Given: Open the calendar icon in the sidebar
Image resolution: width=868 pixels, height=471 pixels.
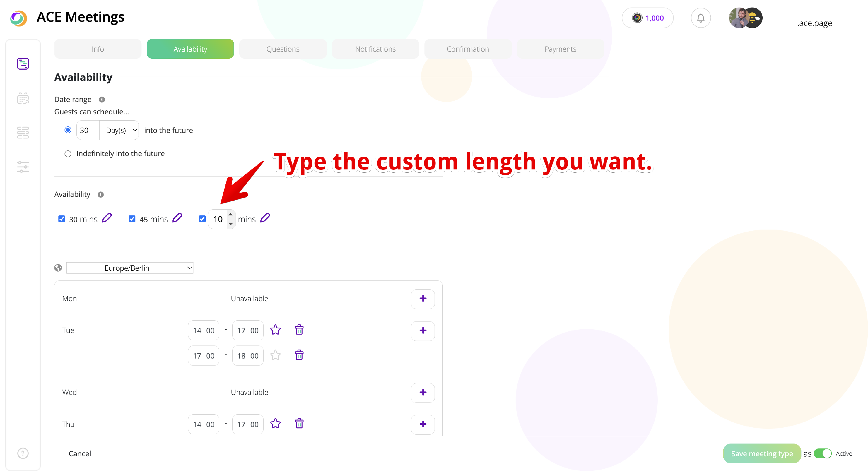Looking at the screenshot, I should coord(23,99).
